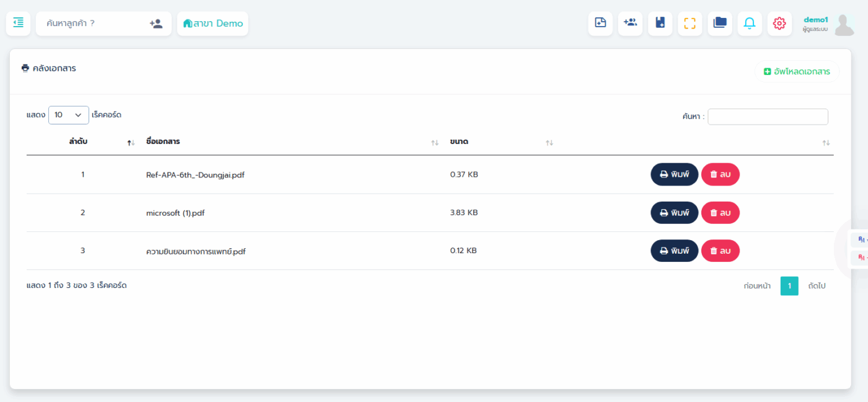
Task: Click size value 0.12 KB
Action: (x=463, y=251)
